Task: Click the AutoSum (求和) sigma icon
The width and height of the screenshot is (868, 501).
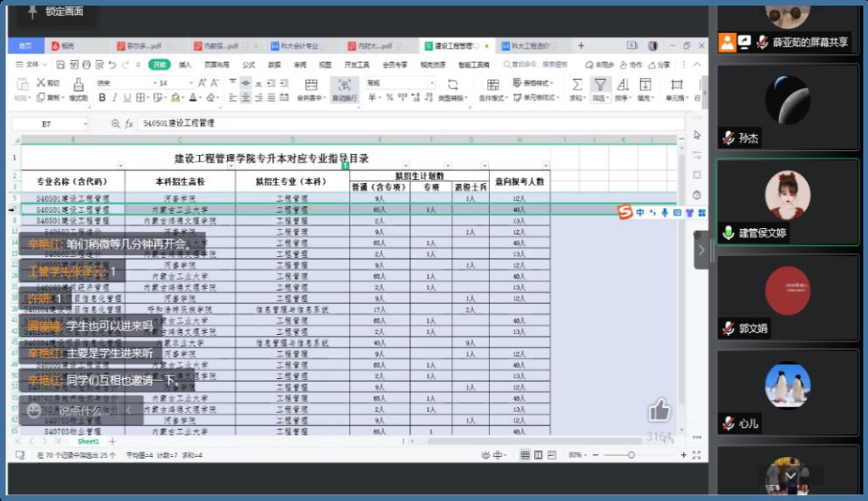Action: click(x=576, y=85)
